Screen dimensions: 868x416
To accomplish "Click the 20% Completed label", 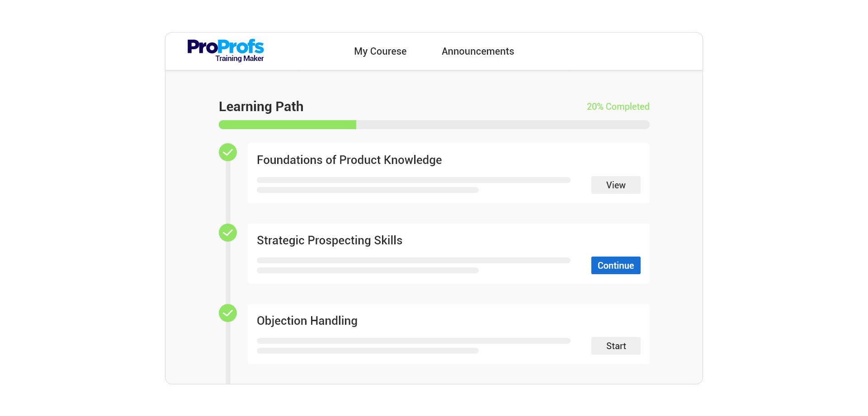I will pyautogui.click(x=618, y=107).
